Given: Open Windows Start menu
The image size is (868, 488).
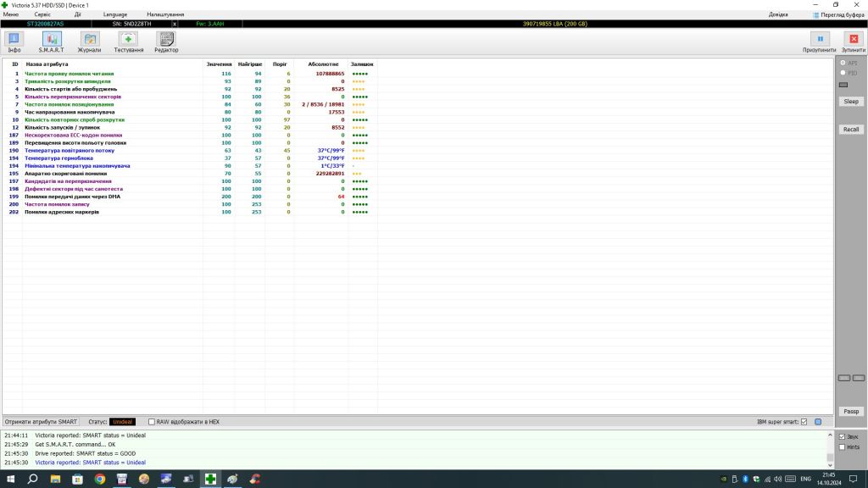Looking at the screenshot, I should (10, 479).
